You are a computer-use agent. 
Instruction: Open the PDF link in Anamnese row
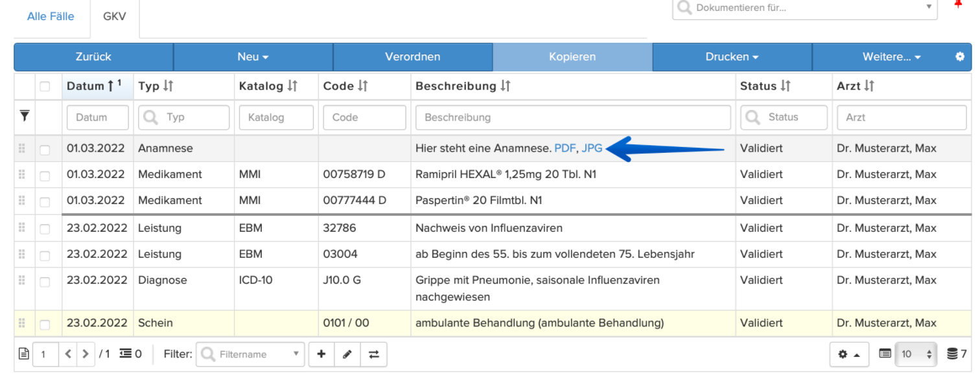point(565,148)
